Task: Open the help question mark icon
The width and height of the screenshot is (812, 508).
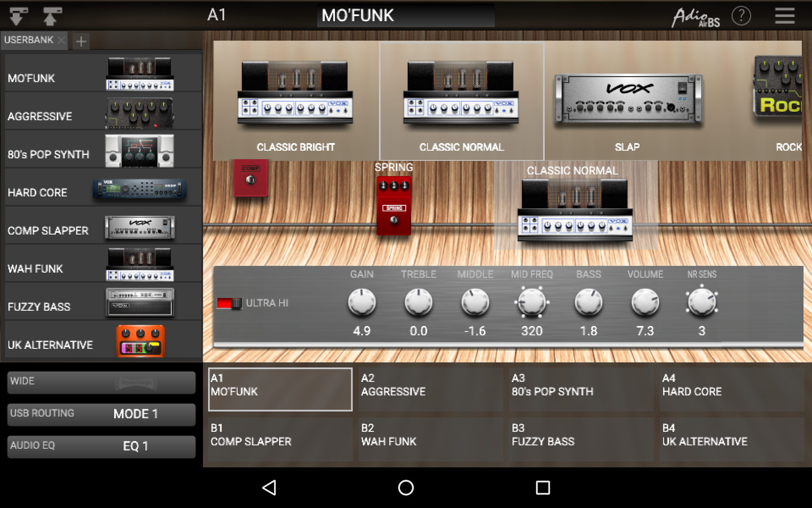Action: (x=741, y=16)
